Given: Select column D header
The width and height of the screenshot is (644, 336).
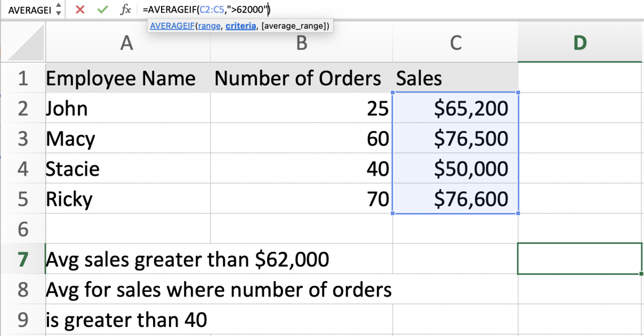Looking at the screenshot, I should coord(580,43).
